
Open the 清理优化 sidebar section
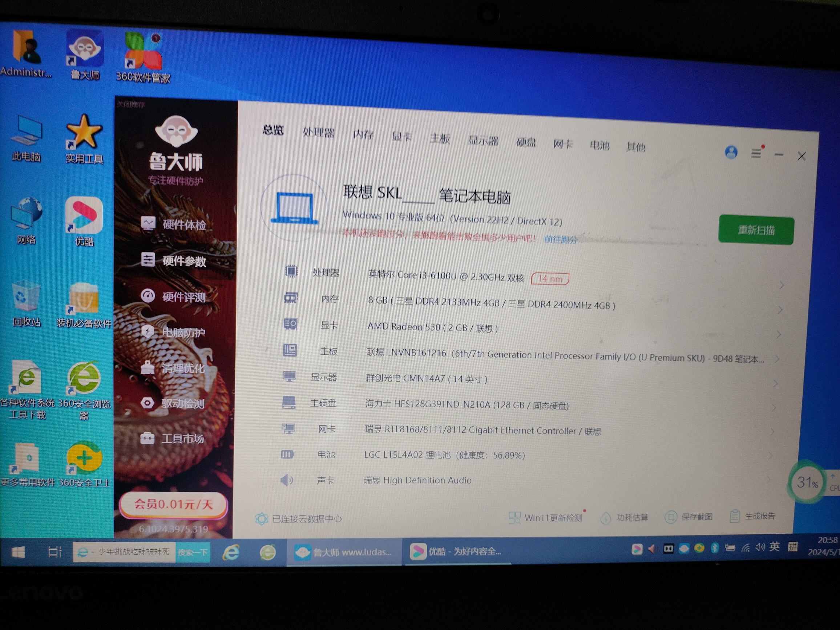[173, 368]
